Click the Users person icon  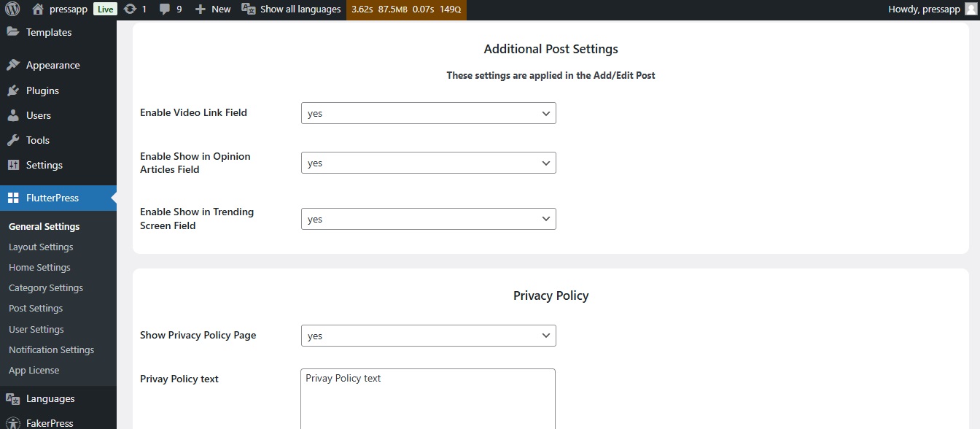(12, 115)
